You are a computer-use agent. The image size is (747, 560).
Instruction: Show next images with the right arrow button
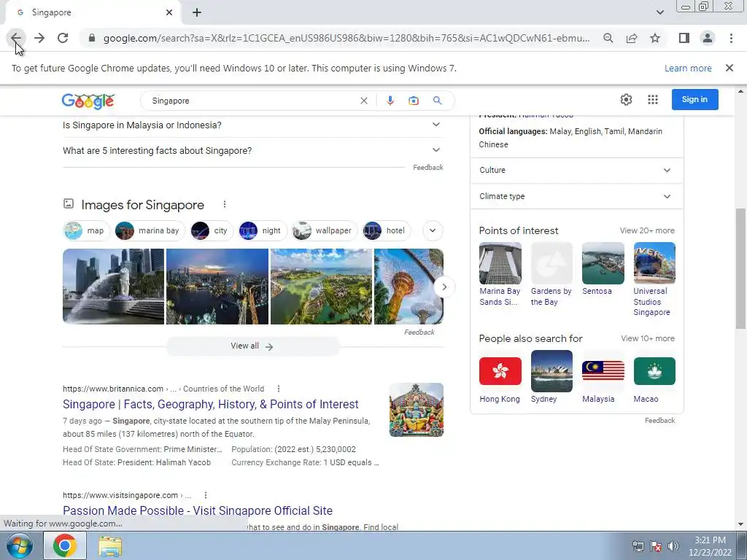click(444, 287)
